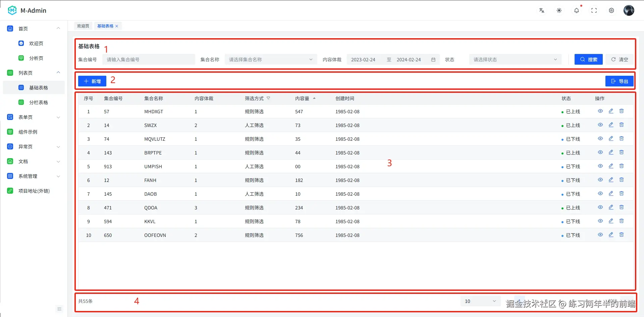Viewport: 644px width, 317px height.
Task: Edit the UMPISH row
Action: 611,166
